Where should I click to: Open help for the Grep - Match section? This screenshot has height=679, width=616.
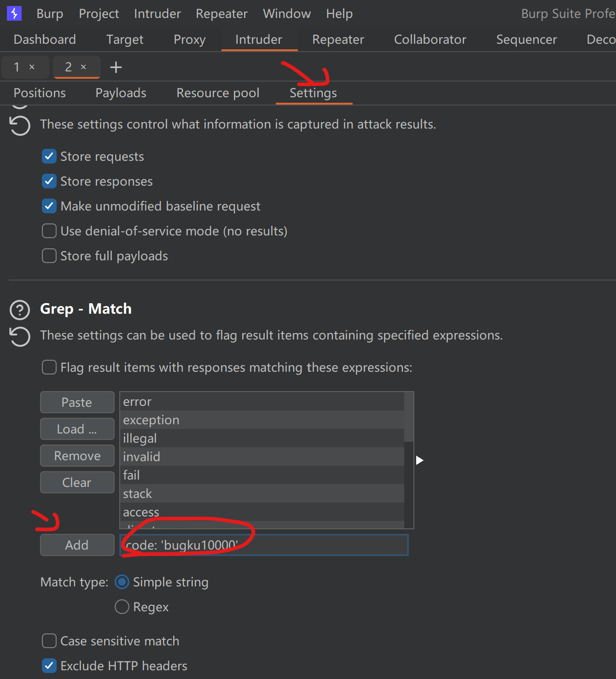[20, 310]
